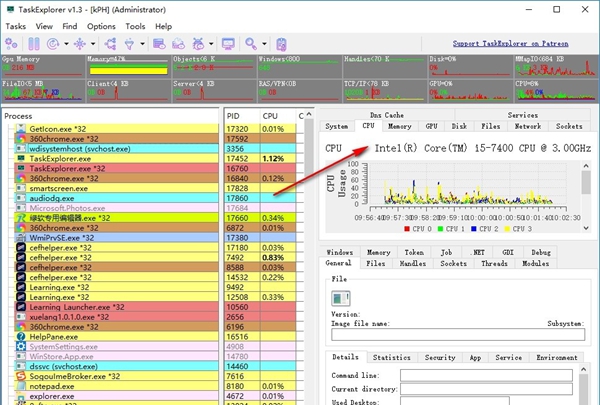
Task: Pause refreshing with the pause toolbar icon
Action: click(x=34, y=44)
